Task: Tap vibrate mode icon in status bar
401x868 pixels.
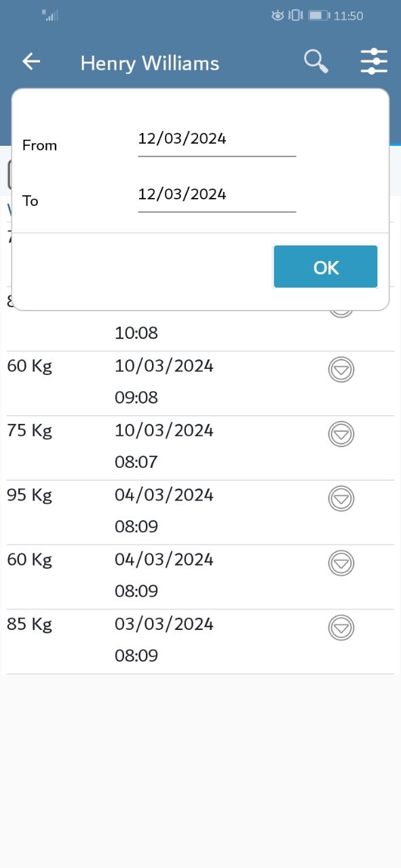Action: click(x=295, y=15)
